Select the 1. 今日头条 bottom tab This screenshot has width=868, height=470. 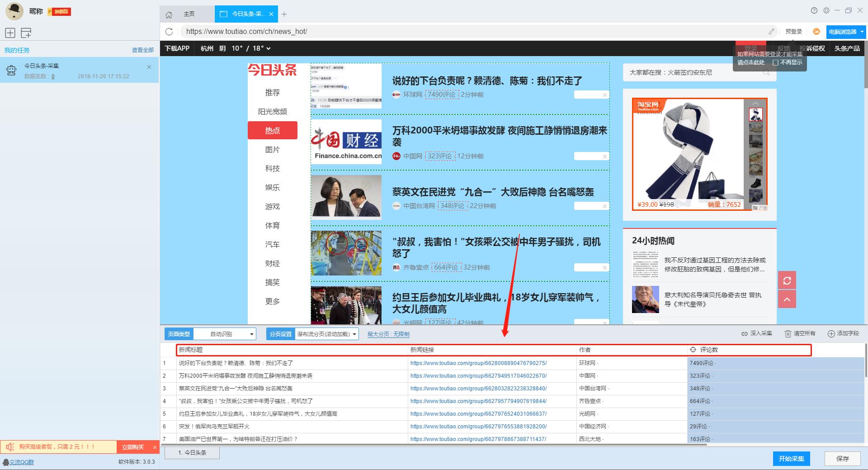coord(192,452)
